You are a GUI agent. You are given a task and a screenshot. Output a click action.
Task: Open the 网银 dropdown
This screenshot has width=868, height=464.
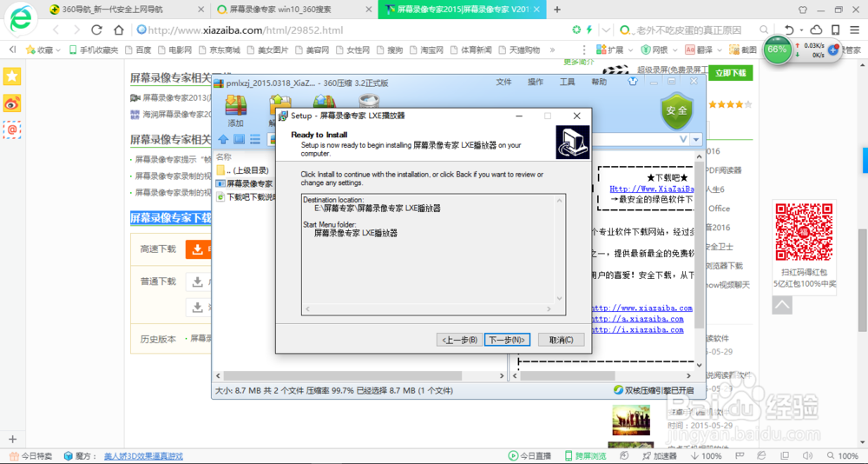click(659, 50)
